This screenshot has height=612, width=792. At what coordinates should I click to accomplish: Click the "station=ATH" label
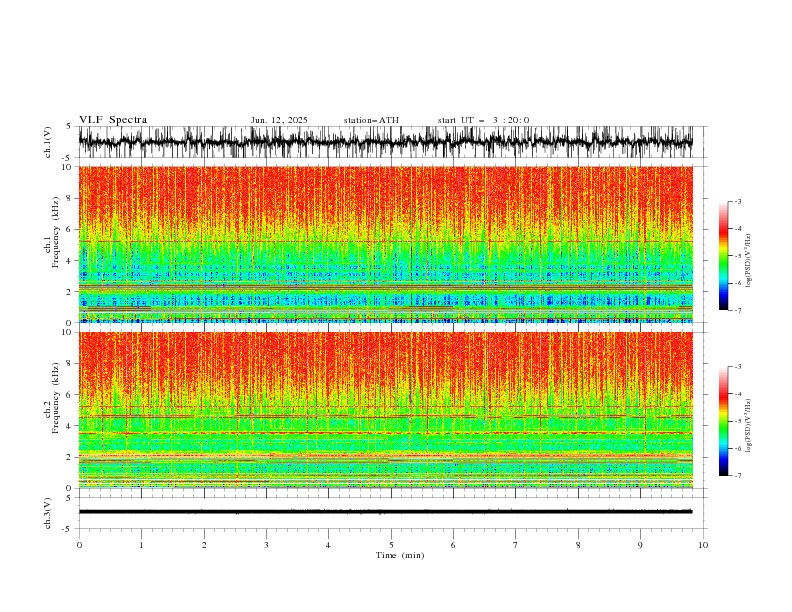pyautogui.click(x=371, y=120)
